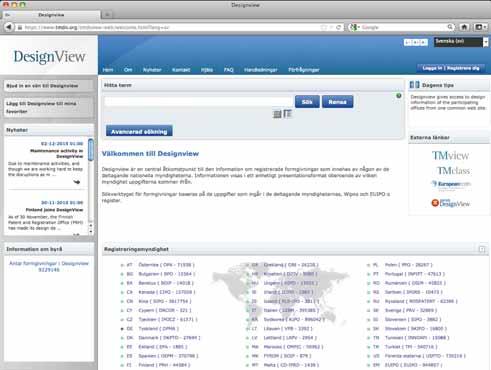Click the green help icon in search panel
Image resolution: width=491 pixels, height=370 pixels.
click(399, 96)
